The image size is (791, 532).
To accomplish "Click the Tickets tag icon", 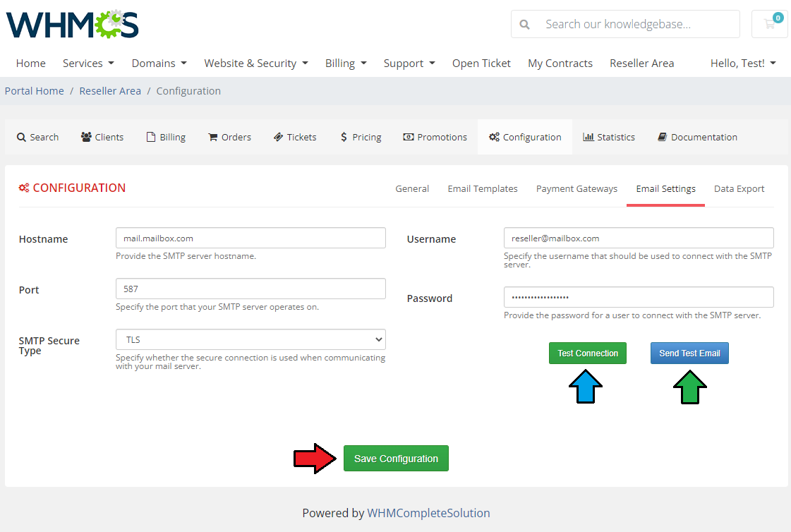I will click(x=279, y=137).
